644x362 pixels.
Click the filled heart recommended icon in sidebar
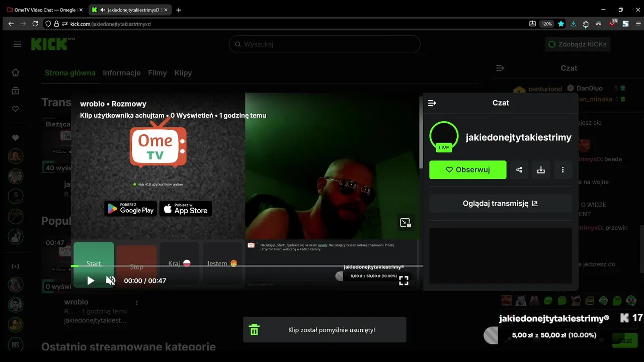click(16, 138)
